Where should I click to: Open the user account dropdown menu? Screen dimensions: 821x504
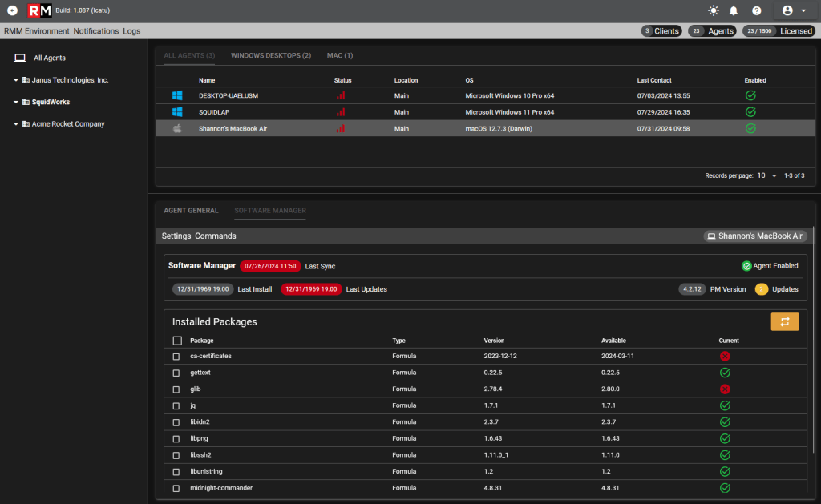[794, 10]
